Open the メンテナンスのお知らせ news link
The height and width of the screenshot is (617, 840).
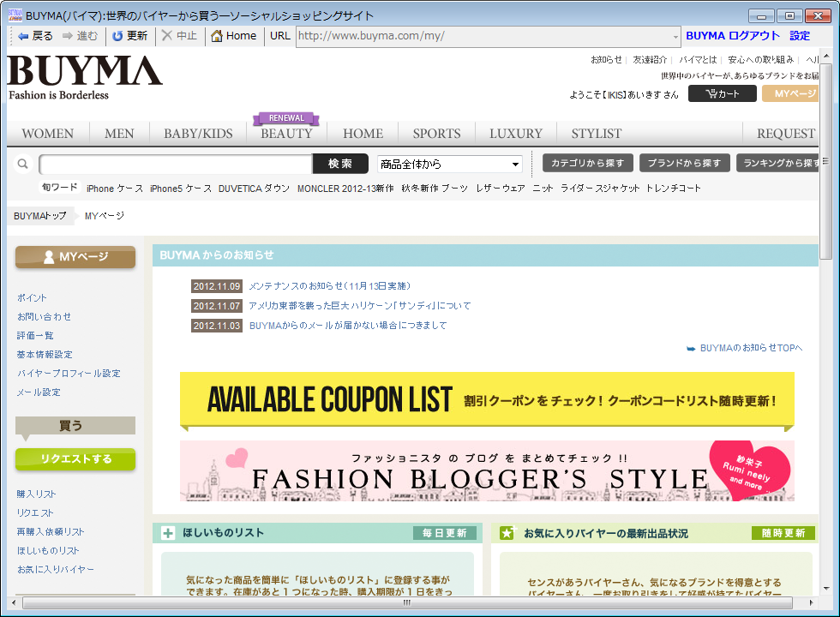click(330, 286)
